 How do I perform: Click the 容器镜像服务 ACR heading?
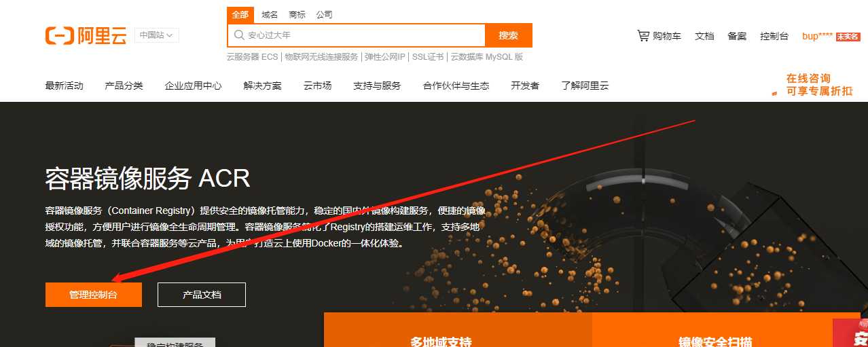tap(147, 179)
